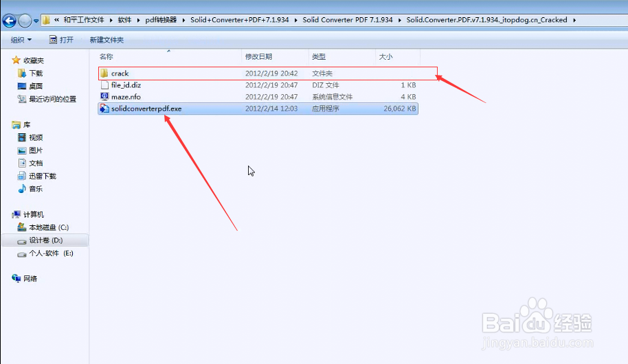Open 库 in navigation pane
Image resolution: width=628 pixels, height=364 pixels.
27,124
